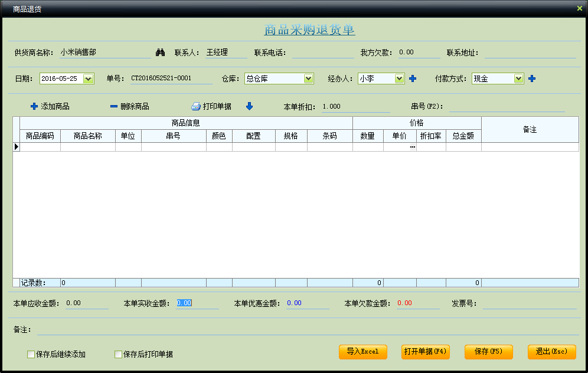This screenshot has height=373, width=588.
Task: Click the 商品采购退货单 title link
Action: 309,30
